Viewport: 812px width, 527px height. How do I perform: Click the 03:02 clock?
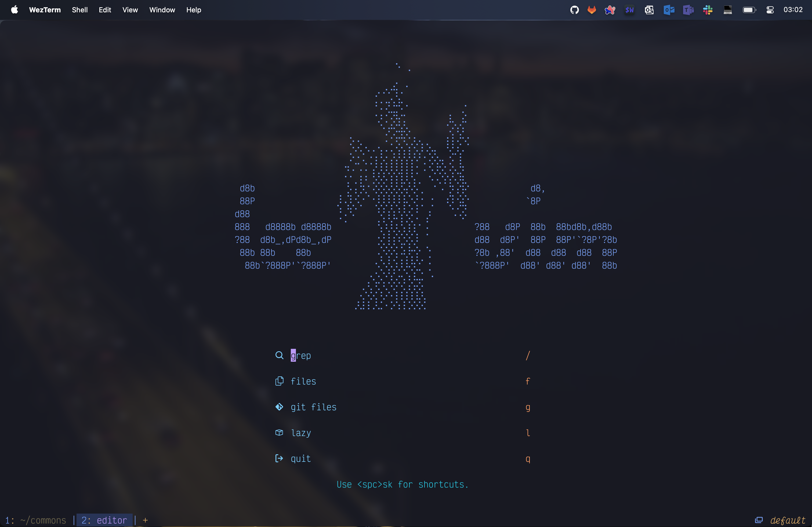click(x=793, y=10)
